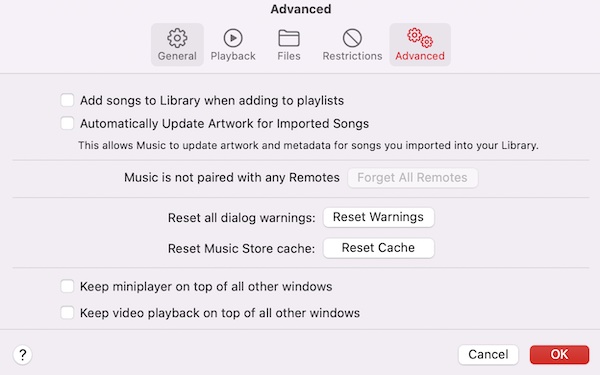Select the Advanced tab label

pos(420,56)
